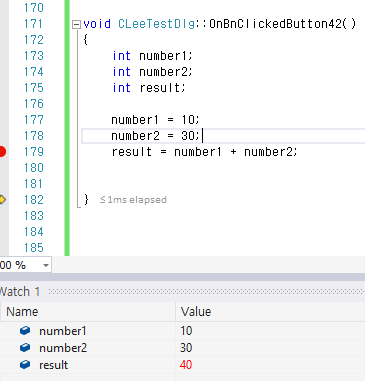365x381 pixels.
Task: Click OnBnClickedButton42 function name in code
Action: tap(275, 24)
